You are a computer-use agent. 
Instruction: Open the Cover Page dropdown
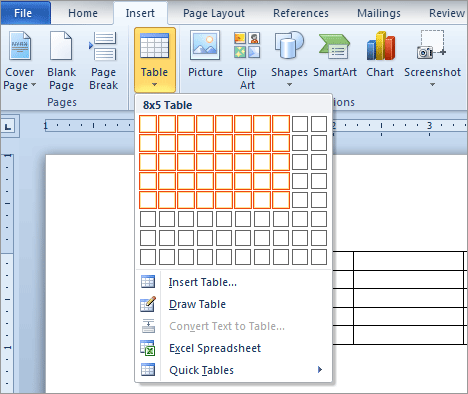click(19, 60)
